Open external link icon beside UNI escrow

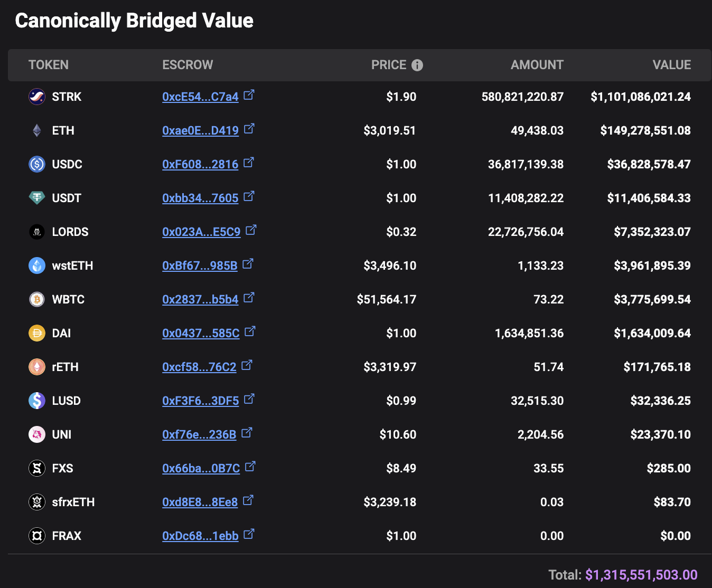pos(247,433)
